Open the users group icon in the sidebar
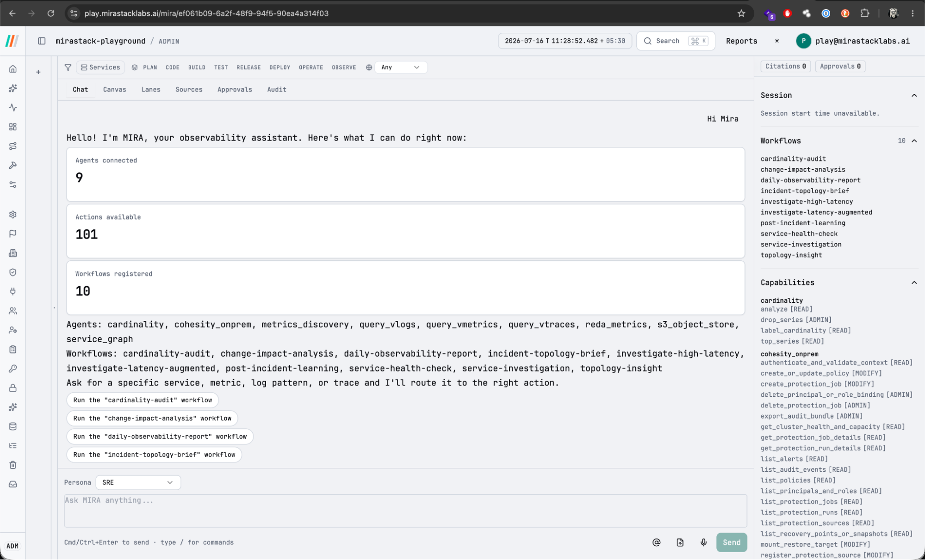The height and width of the screenshot is (560, 925). [13, 311]
